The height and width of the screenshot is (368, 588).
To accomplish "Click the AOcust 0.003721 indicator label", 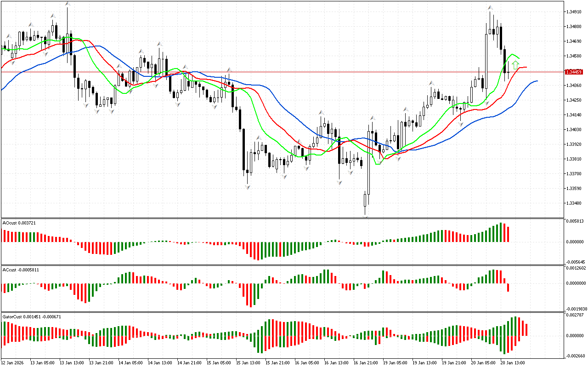I will 19,223.
